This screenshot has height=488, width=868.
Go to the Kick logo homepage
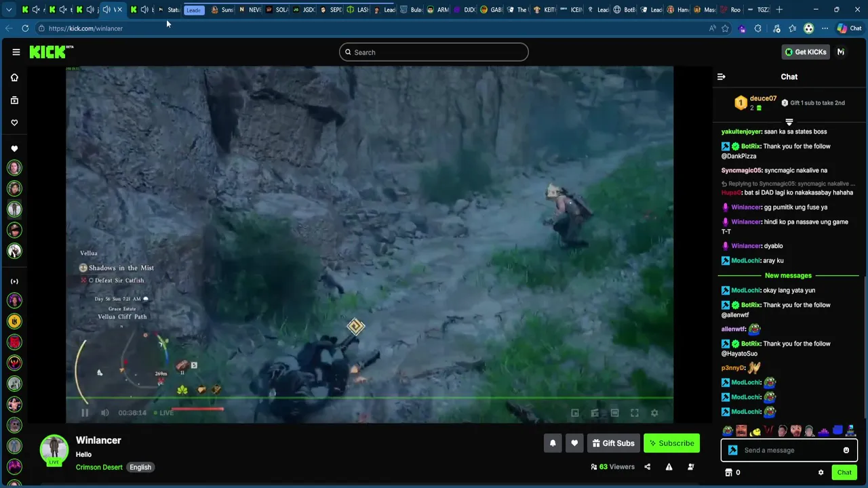pos(51,52)
